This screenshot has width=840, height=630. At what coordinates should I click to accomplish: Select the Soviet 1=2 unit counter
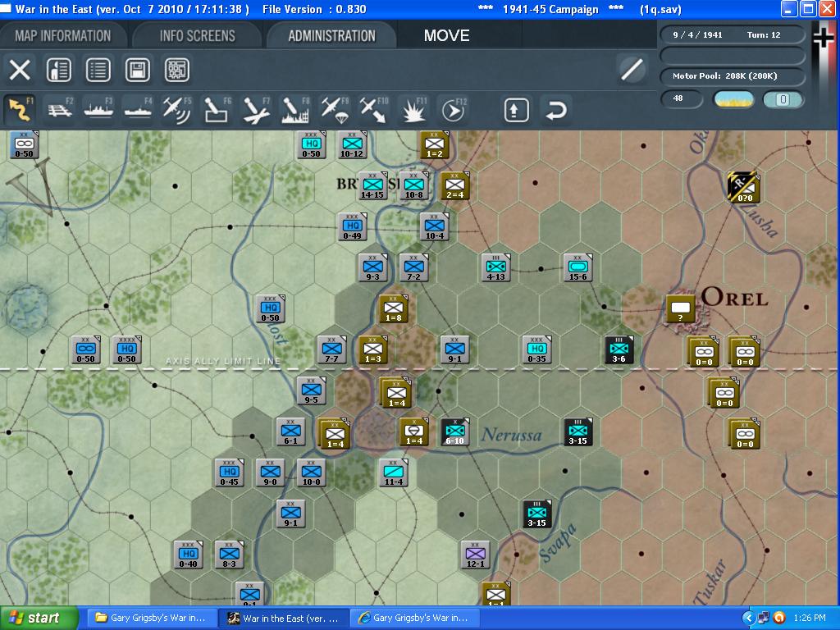point(435,144)
